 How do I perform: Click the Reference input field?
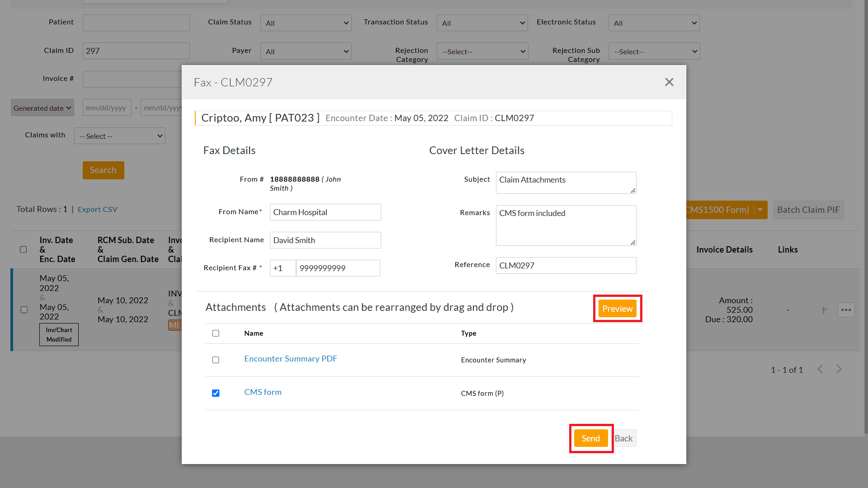[565, 266]
